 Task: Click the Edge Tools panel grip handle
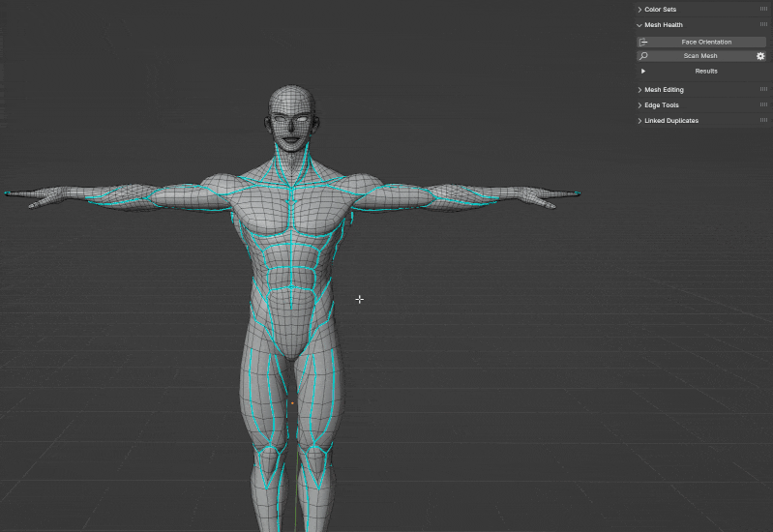[x=763, y=104]
